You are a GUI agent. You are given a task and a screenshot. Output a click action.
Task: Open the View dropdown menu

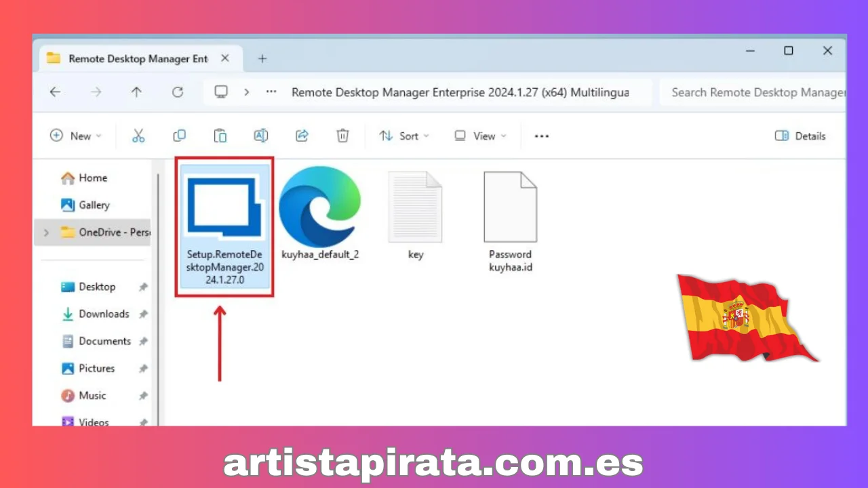(x=481, y=136)
